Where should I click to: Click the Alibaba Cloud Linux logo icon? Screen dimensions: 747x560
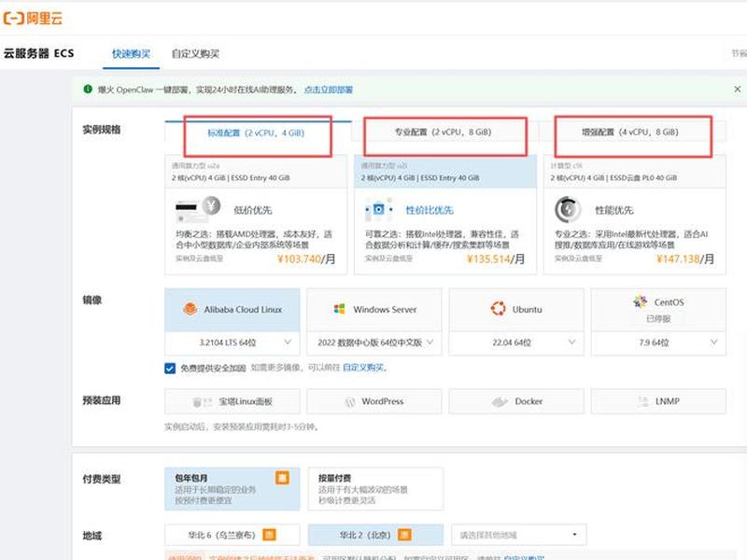[x=190, y=310]
